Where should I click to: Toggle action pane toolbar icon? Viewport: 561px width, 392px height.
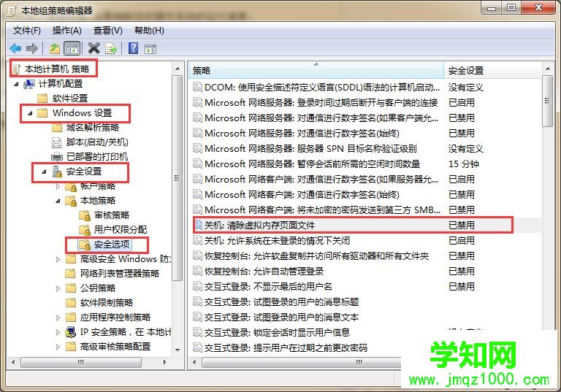(150, 49)
